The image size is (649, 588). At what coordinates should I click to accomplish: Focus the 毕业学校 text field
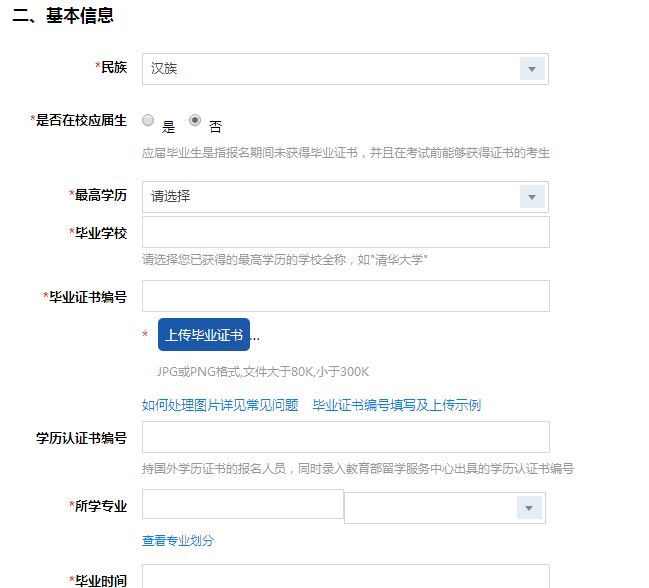click(345, 232)
